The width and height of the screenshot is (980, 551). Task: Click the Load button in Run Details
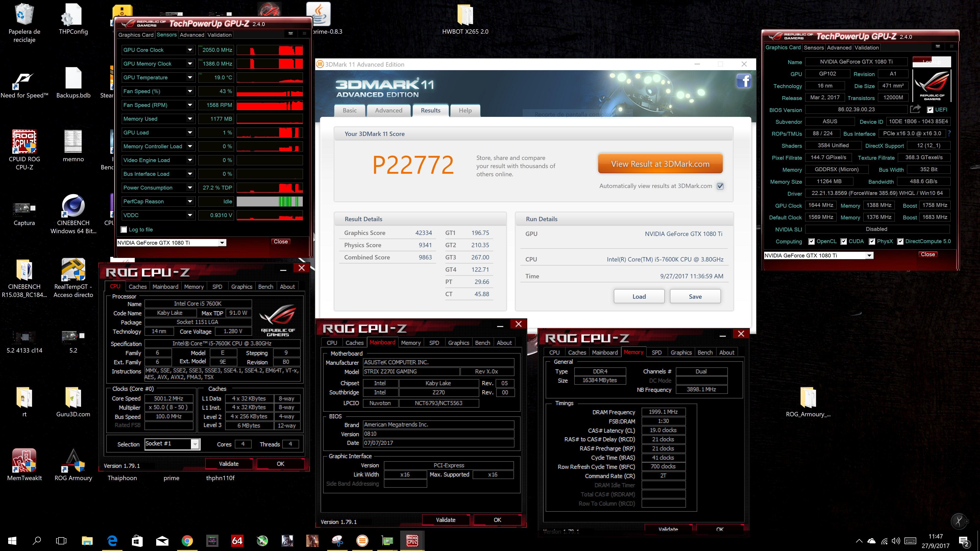click(x=639, y=296)
